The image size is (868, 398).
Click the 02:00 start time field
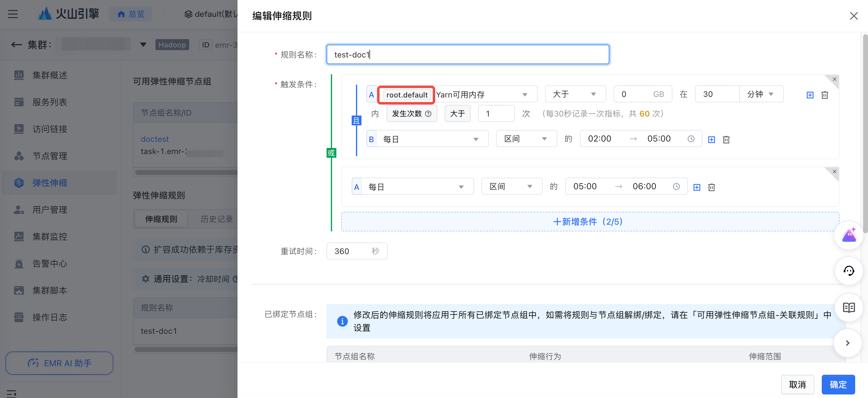600,139
